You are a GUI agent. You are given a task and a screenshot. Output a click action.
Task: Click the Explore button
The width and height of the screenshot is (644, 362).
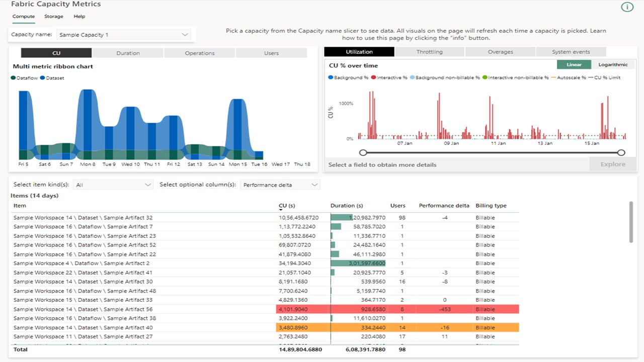[613, 164]
